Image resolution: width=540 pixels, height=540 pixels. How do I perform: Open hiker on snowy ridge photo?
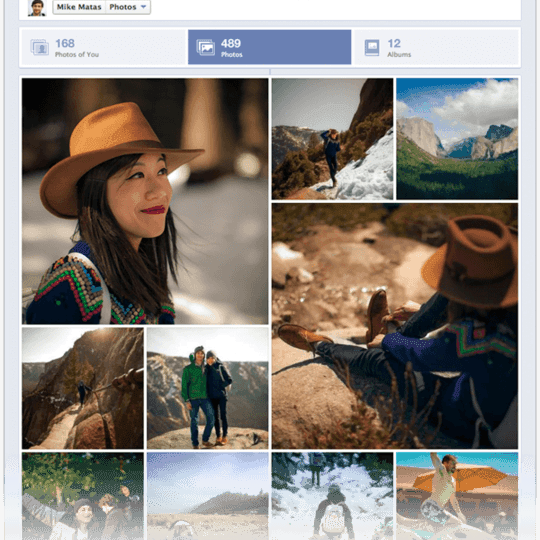(x=332, y=139)
